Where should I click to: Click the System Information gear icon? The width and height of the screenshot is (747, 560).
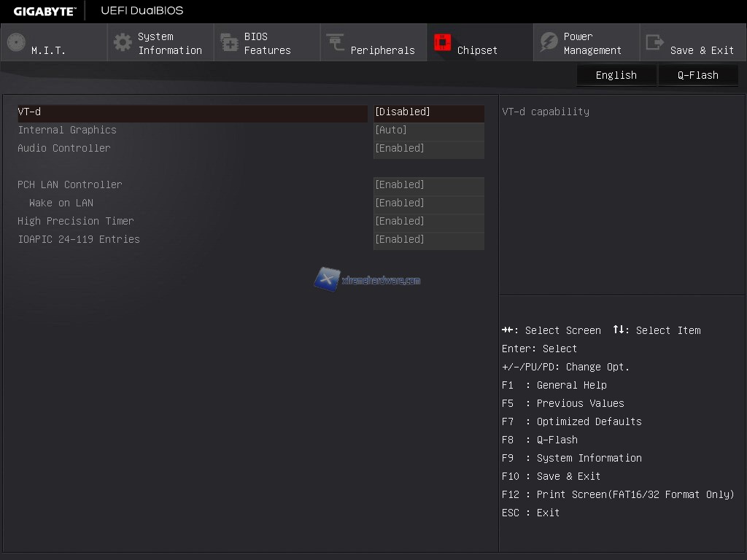tap(123, 42)
